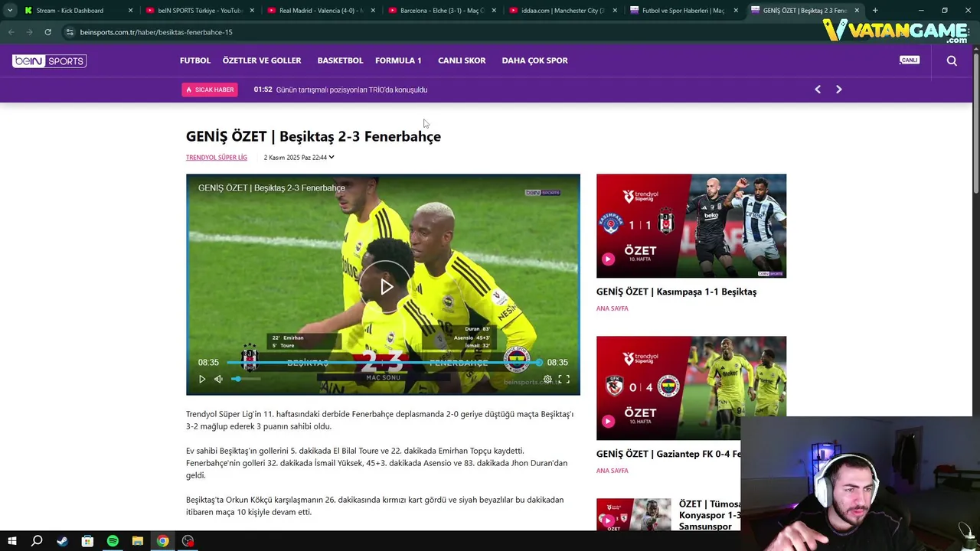Open the tab search dropdown arrow
Viewport: 980px width, 551px height.
pyautogui.click(x=10, y=10)
